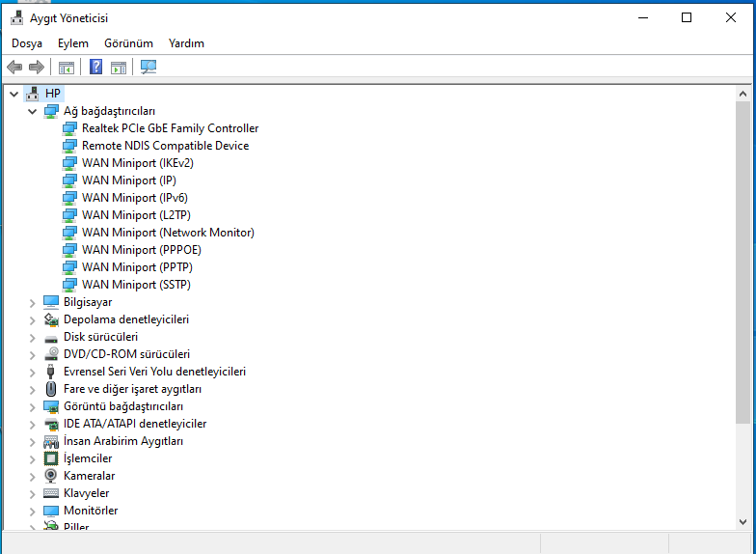This screenshot has width=756, height=554.
Task: Click the Bilgisayar computer icon
Action: 51,302
